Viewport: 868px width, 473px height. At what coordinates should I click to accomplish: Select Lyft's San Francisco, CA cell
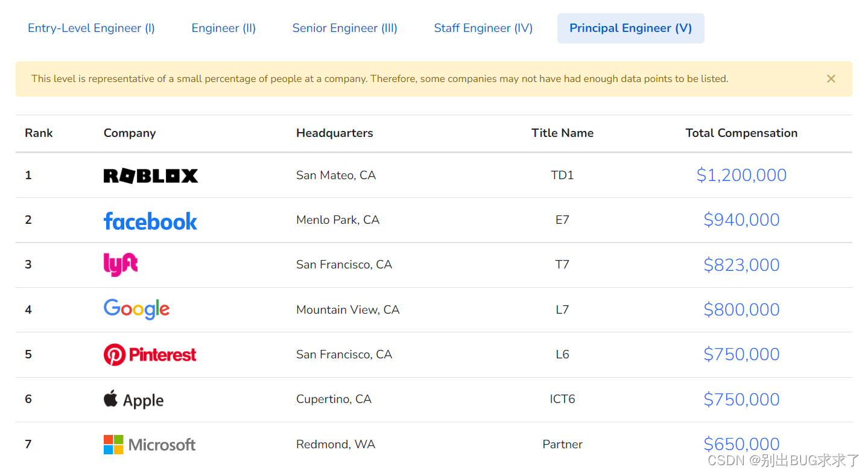point(344,265)
